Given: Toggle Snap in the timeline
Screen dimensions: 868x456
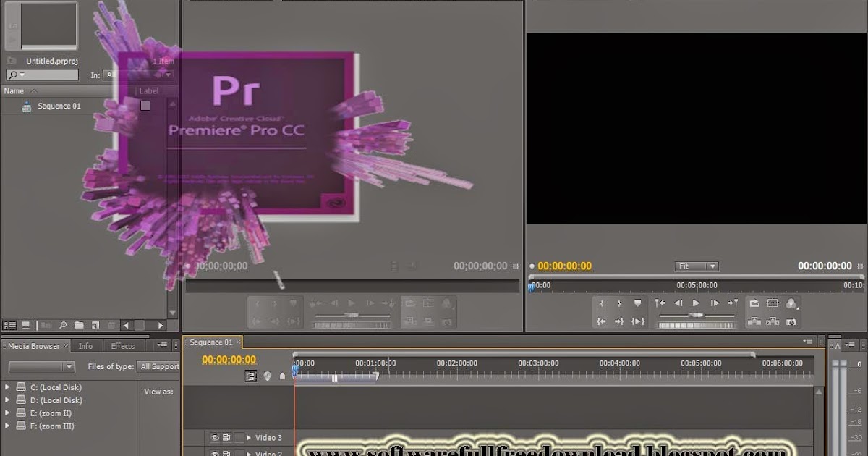Looking at the screenshot, I should [250, 376].
